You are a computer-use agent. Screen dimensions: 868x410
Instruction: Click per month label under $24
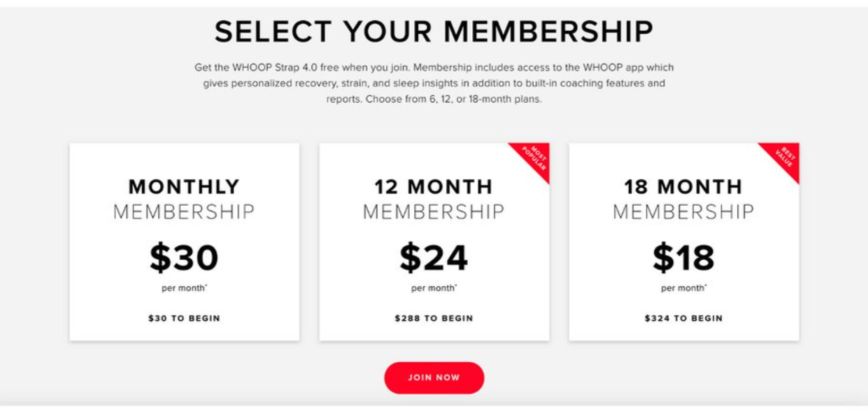click(x=434, y=288)
